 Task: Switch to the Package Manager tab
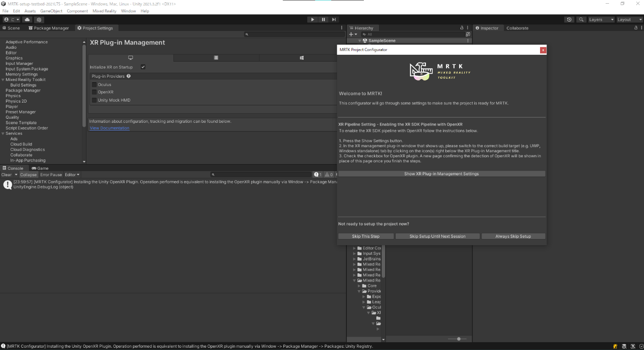[49, 28]
